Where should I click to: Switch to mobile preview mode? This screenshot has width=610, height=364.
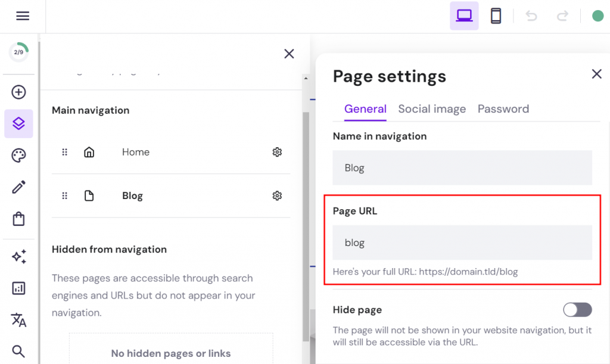496,15
